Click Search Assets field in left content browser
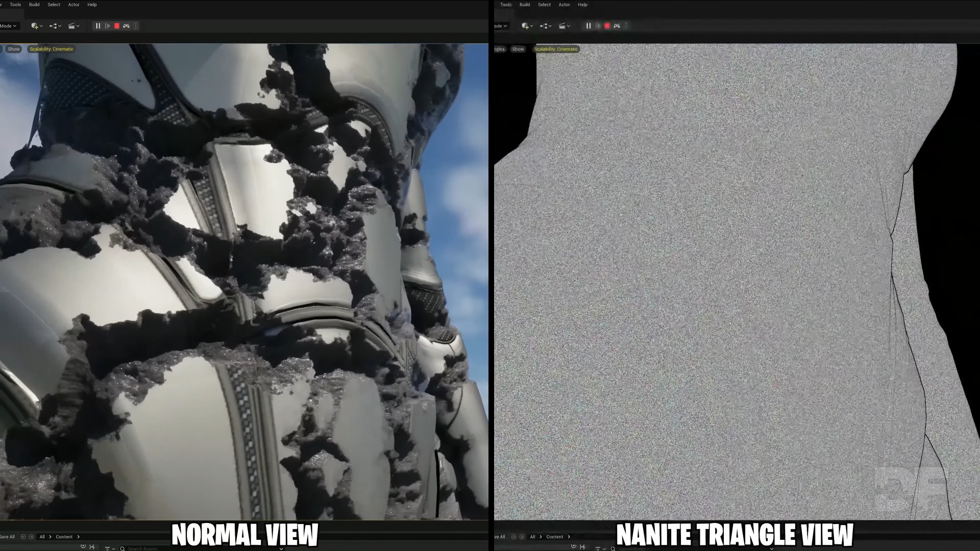This screenshot has width=980, height=551. [143, 548]
